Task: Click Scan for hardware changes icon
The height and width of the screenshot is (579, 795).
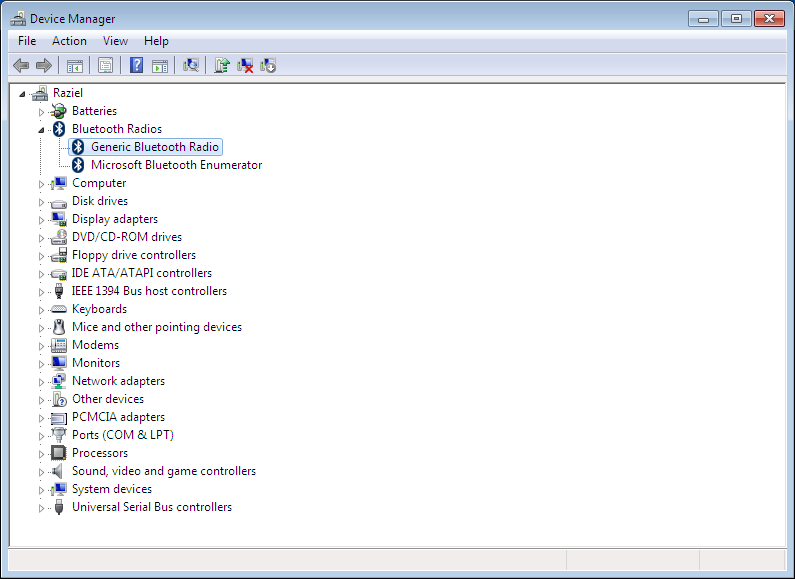Action: pyautogui.click(x=191, y=65)
